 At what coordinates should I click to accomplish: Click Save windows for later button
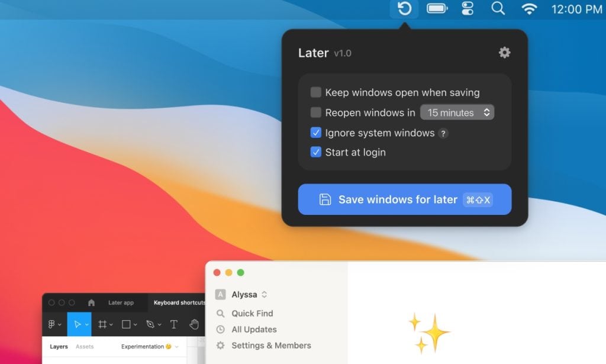(405, 199)
